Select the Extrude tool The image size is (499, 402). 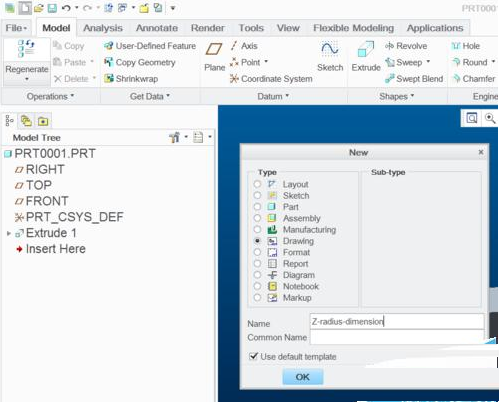[366, 57]
